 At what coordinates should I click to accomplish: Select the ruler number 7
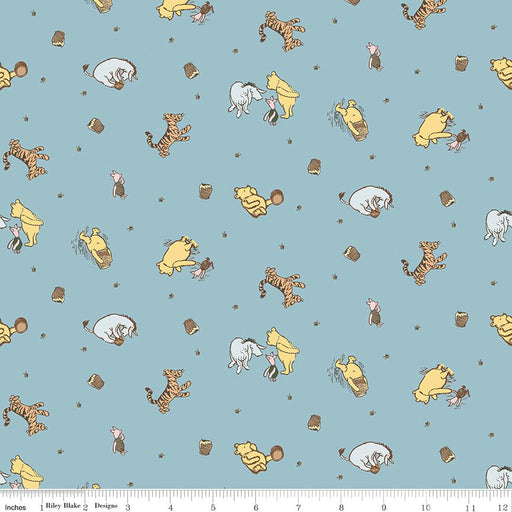point(298,508)
